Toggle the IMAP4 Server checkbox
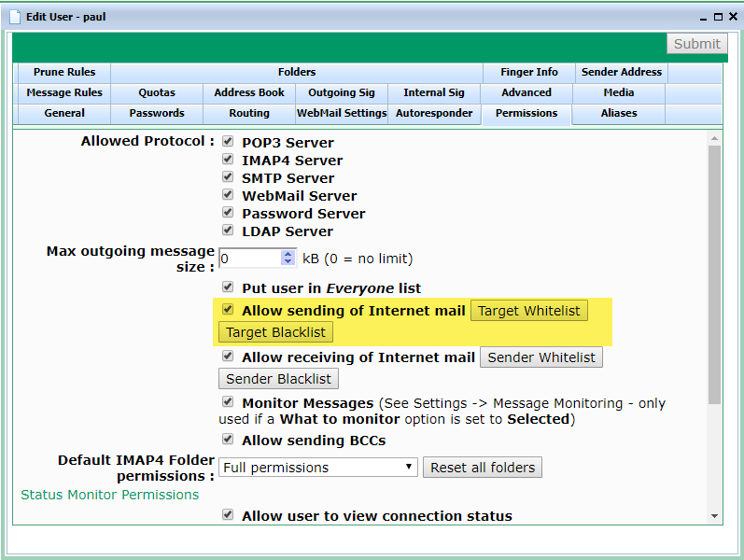 [x=228, y=160]
